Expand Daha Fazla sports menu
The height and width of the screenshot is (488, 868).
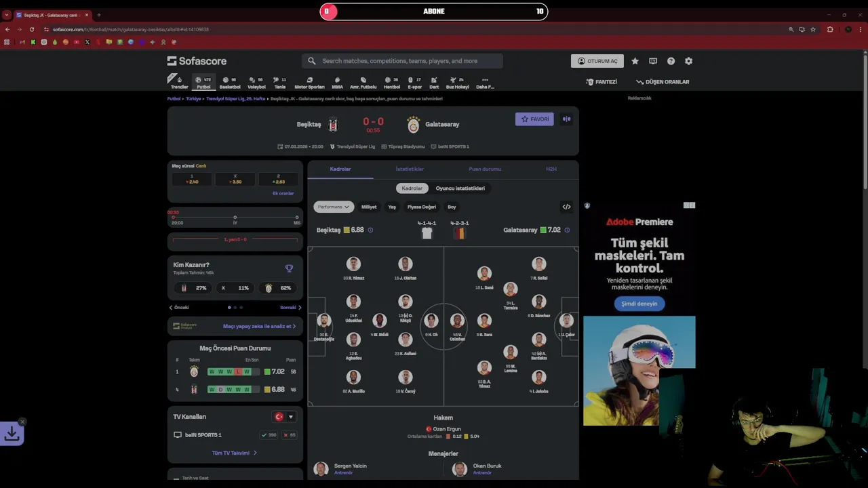pos(485,83)
